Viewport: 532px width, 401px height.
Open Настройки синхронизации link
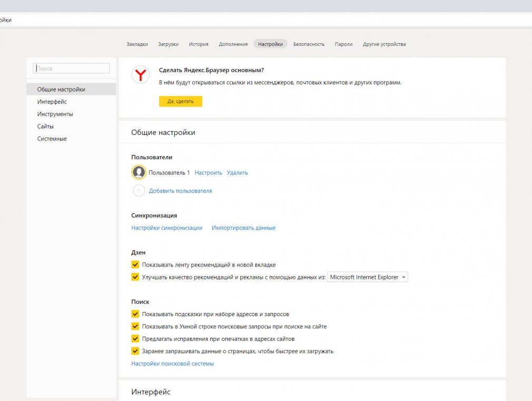click(166, 228)
